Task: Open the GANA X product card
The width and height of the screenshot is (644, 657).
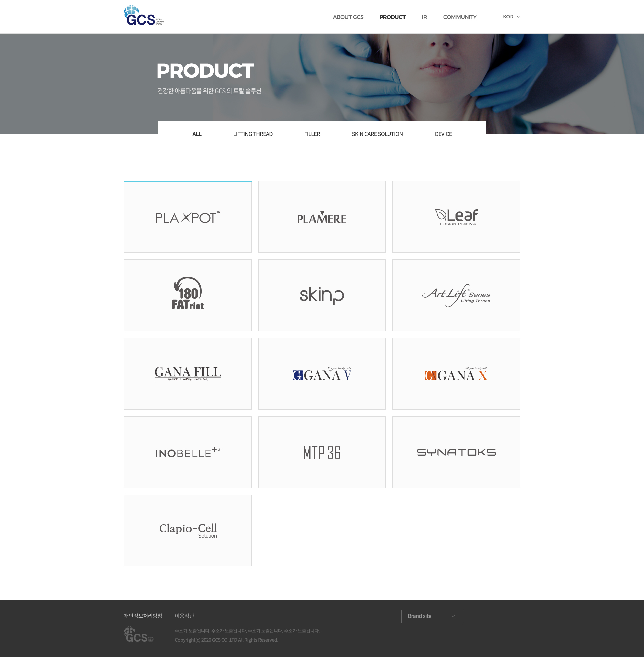Action: click(456, 374)
